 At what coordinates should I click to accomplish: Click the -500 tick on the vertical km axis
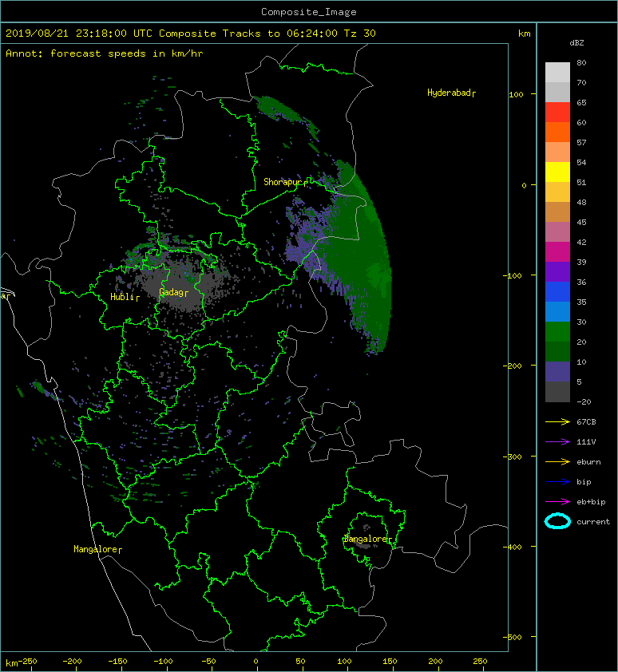[513, 638]
